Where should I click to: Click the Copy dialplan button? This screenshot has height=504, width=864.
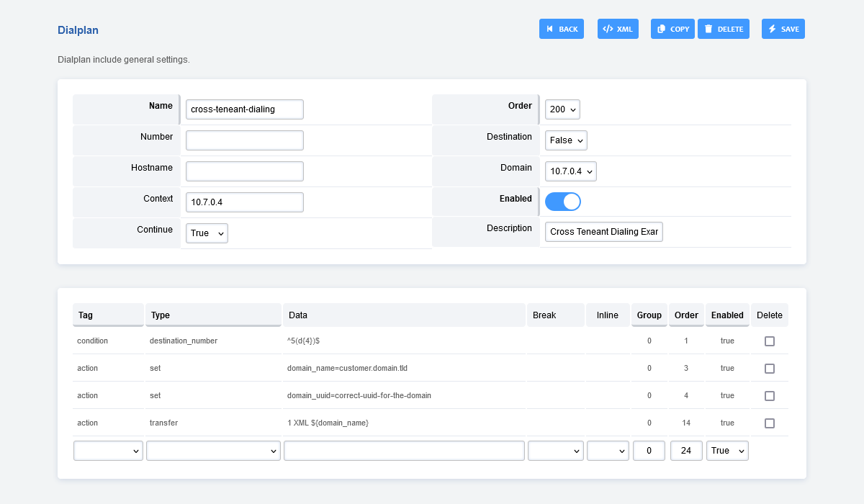(672, 29)
